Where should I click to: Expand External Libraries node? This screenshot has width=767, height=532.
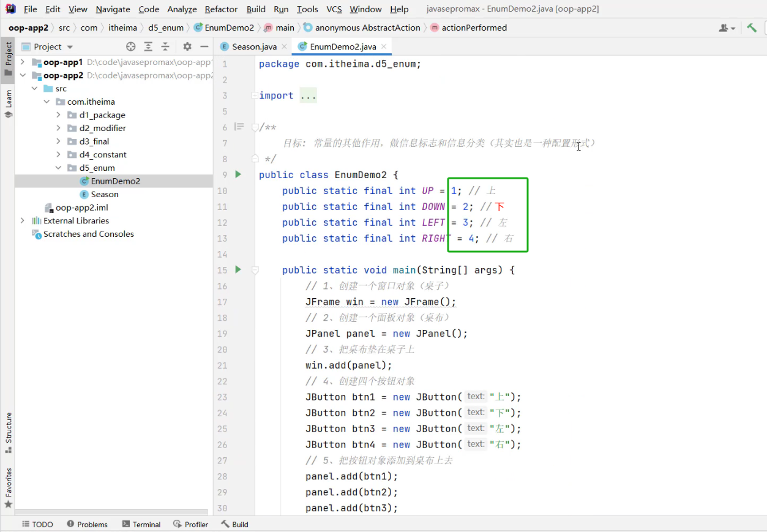pyautogui.click(x=23, y=220)
